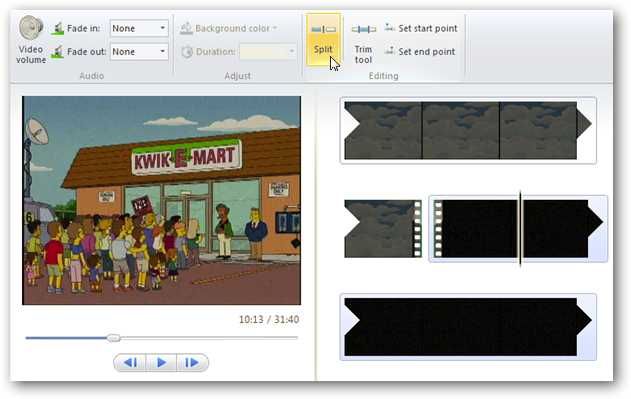Image resolution: width=631 pixels, height=399 pixels.
Task: Select the bottom black storyboard clip
Action: pos(468,327)
